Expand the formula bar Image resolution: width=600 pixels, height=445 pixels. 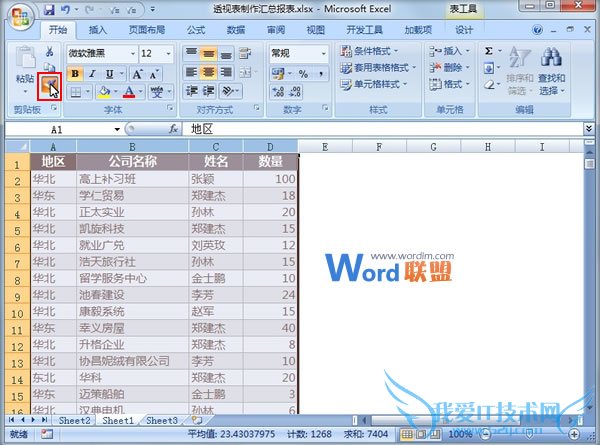coord(589,129)
